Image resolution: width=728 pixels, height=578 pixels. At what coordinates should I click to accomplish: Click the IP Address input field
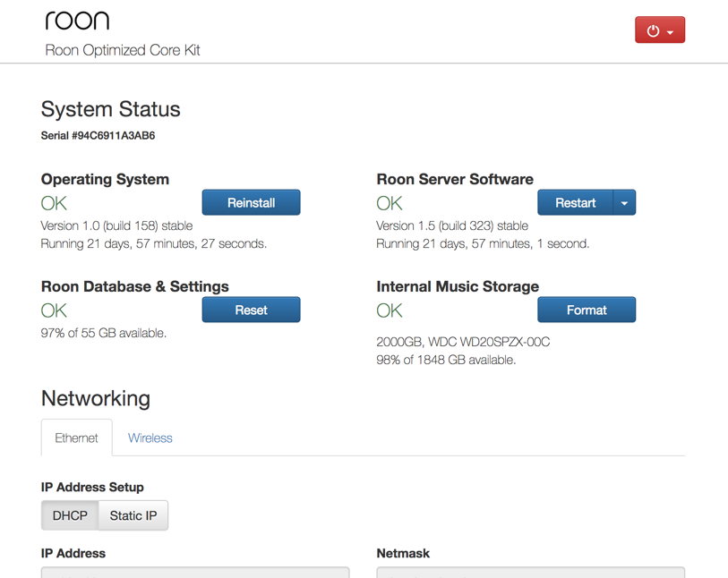194,574
